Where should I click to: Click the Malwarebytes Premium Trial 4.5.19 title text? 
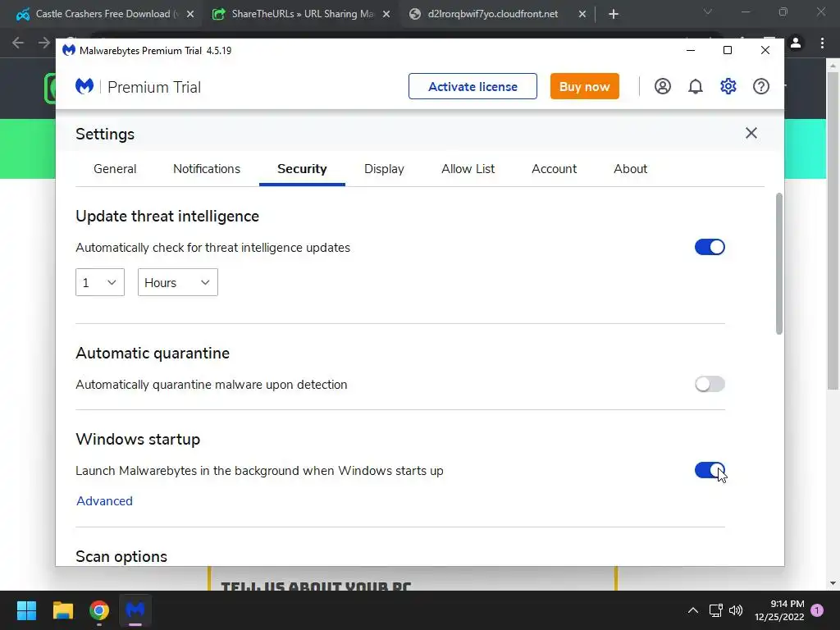pos(155,50)
